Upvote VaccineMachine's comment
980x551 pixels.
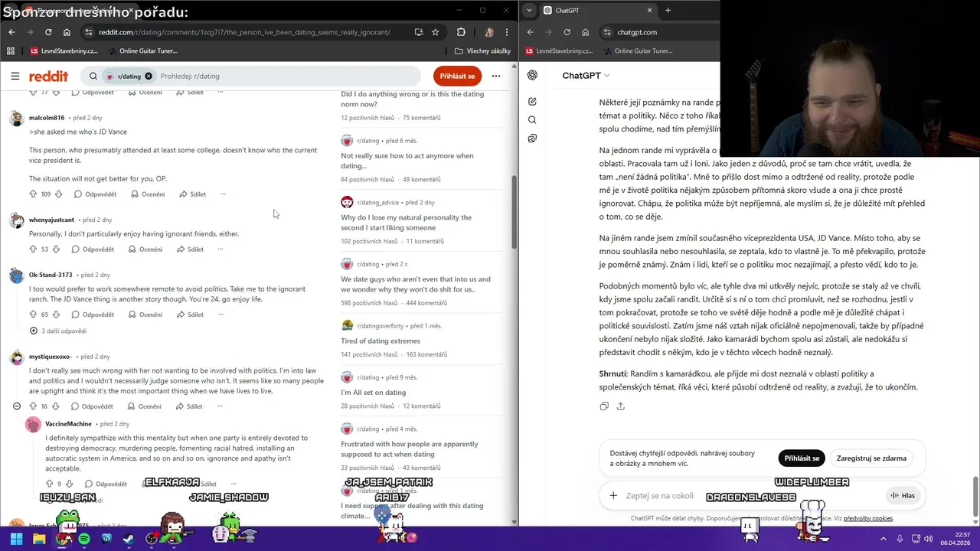click(49, 484)
